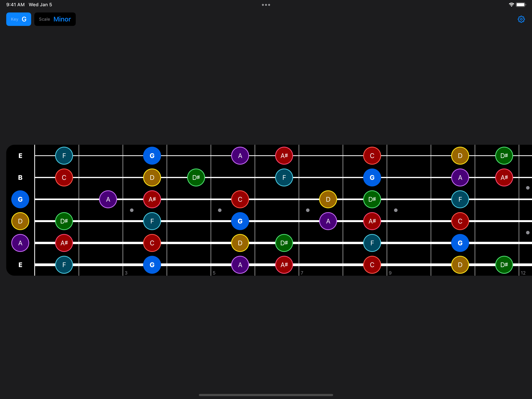Tap A# on the B string, fret 11
The height and width of the screenshot is (399, 532).
coord(504,178)
